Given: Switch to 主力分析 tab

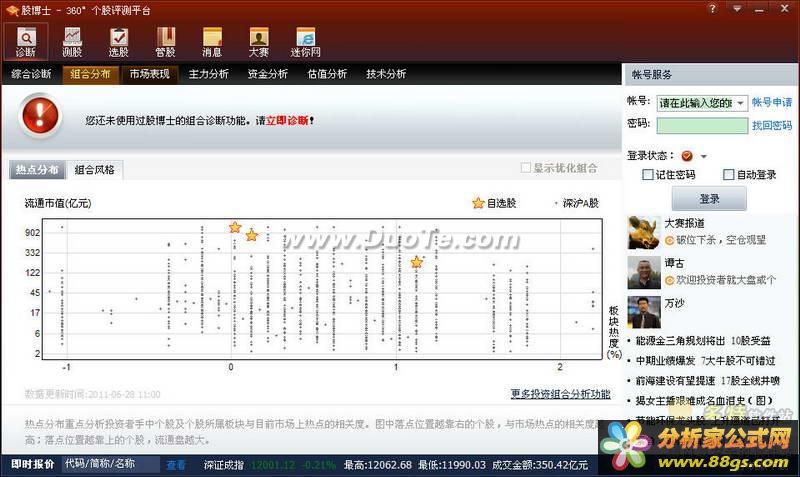Looking at the screenshot, I should (x=209, y=74).
